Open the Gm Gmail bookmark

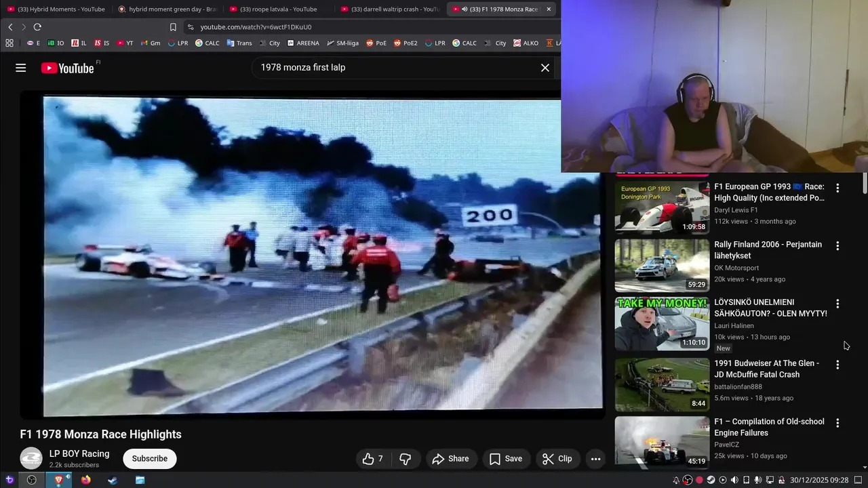(x=151, y=43)
